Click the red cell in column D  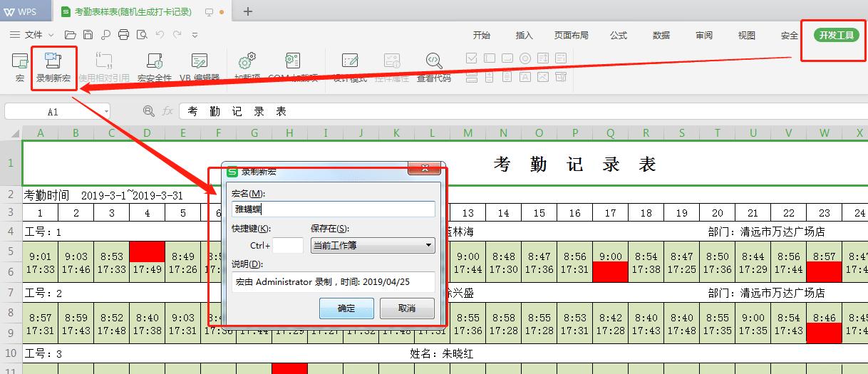click(148, 251)
